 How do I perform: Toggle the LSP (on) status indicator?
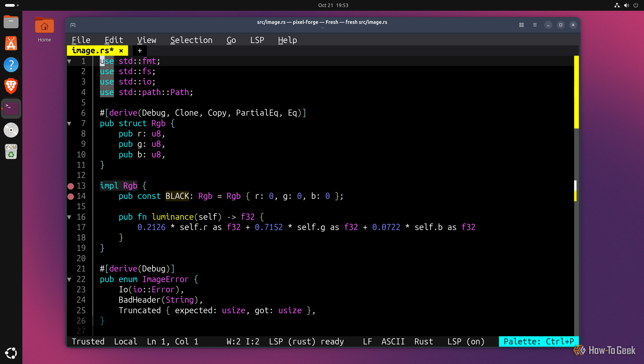tap(466, 341)
